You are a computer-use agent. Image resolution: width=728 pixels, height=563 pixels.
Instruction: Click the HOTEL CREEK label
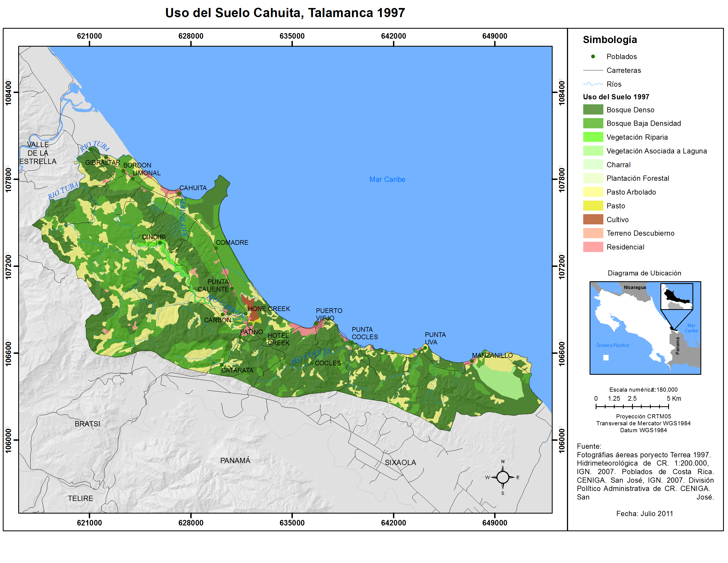click(x=278, y=339)
